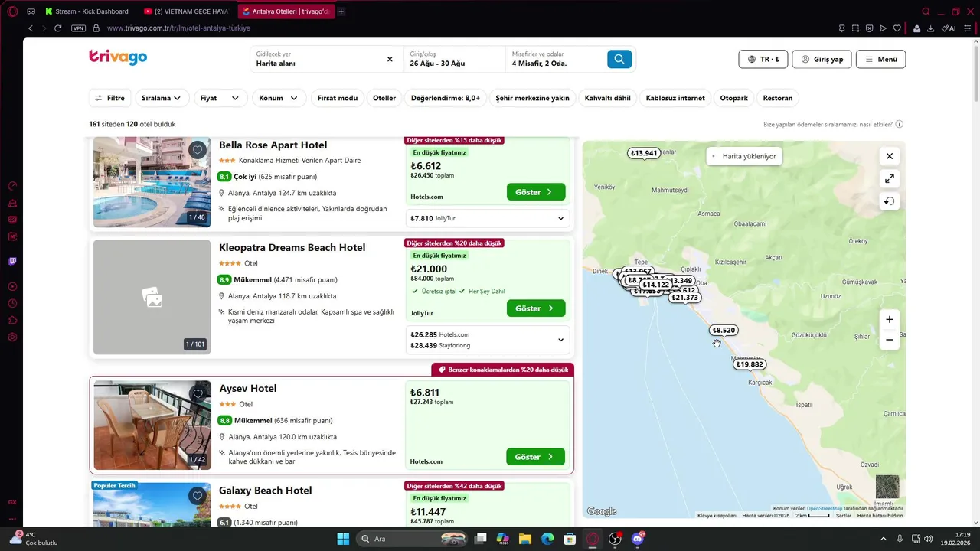
Task: Reset map view with undo arrow icon
Action: tap(889, 201)
